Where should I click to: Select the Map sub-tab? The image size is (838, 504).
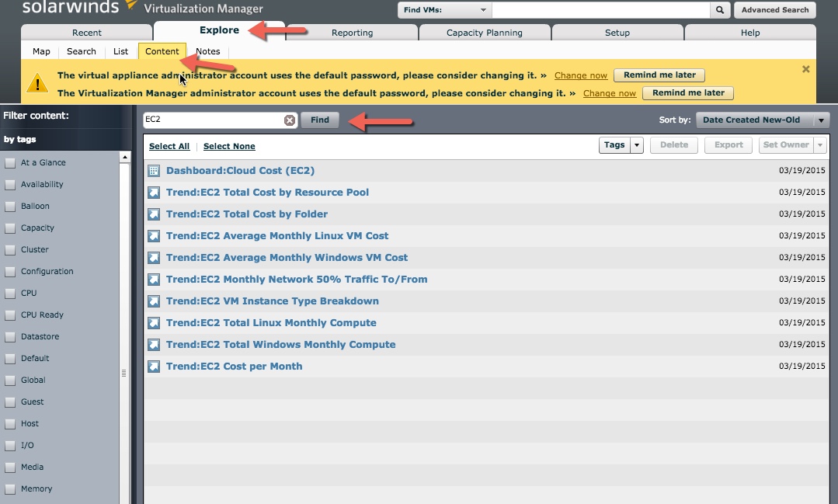click(x=41, y=51)
